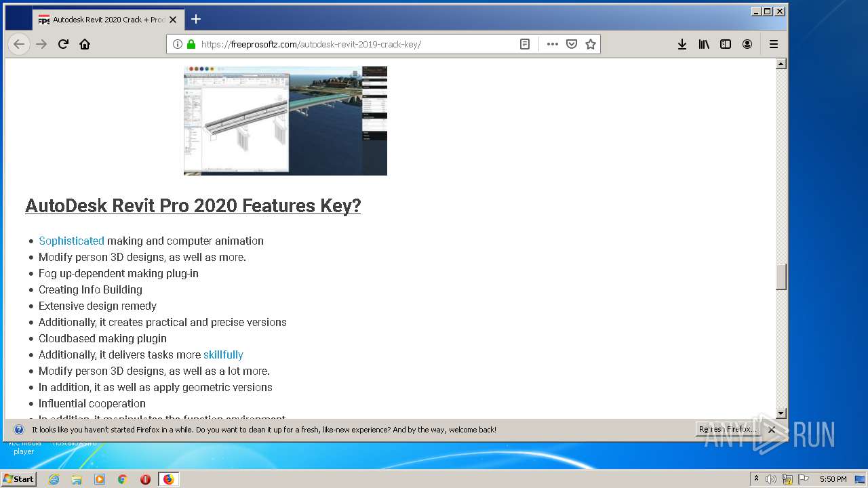The image size is (868, 488).
Task: Select the Autodesk Revit 2020 Crack tab
Action: tap(108, 20)
